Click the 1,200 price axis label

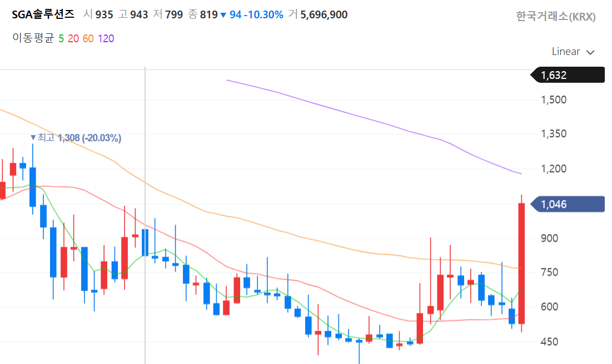coord(554,168)
